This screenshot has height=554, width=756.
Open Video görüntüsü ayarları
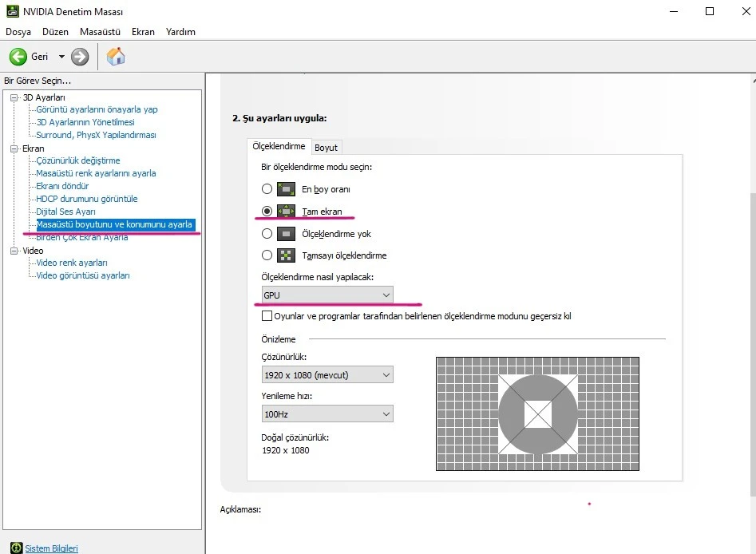(x=83, y=275)
